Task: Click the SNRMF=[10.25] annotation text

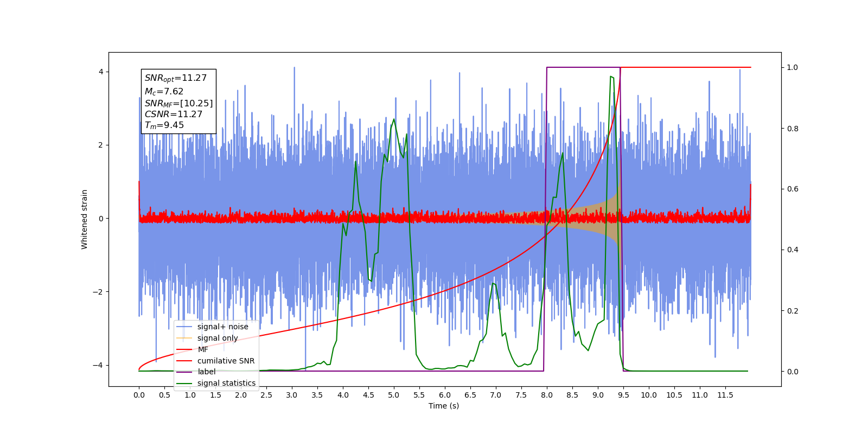Action: pyautogui.click(x=178, y=103)
